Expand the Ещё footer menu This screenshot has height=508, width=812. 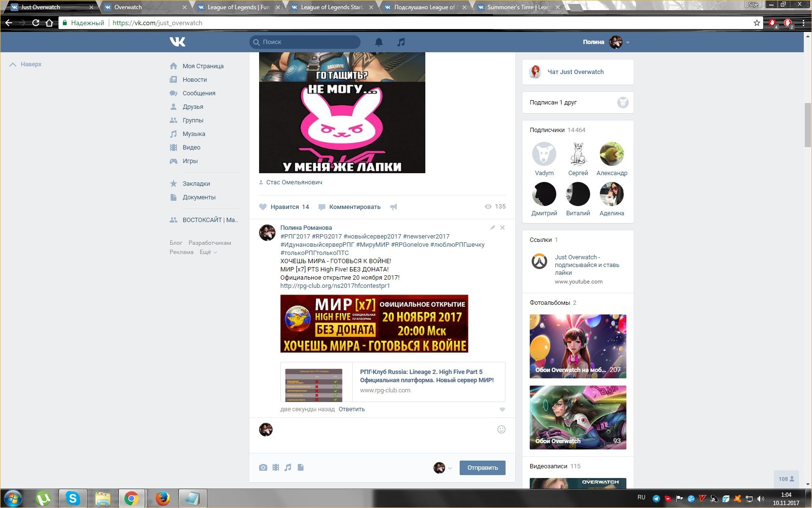click(x=208, y=252)
